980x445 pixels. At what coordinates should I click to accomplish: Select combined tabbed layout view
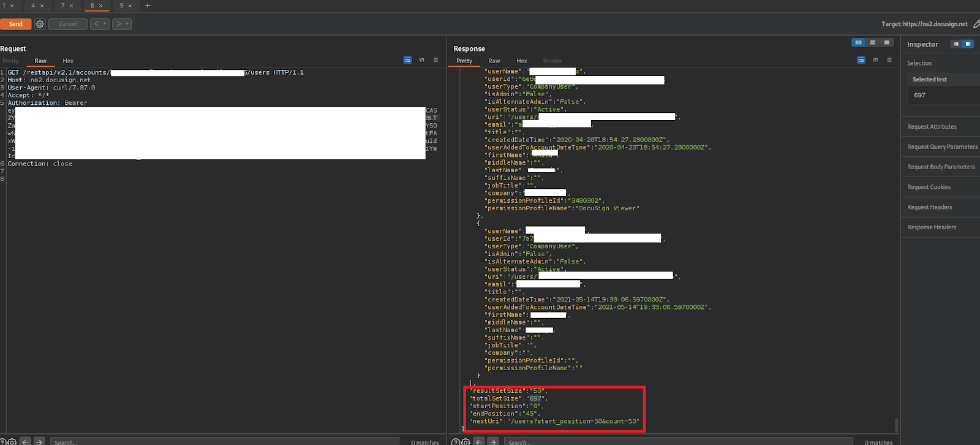886,42
